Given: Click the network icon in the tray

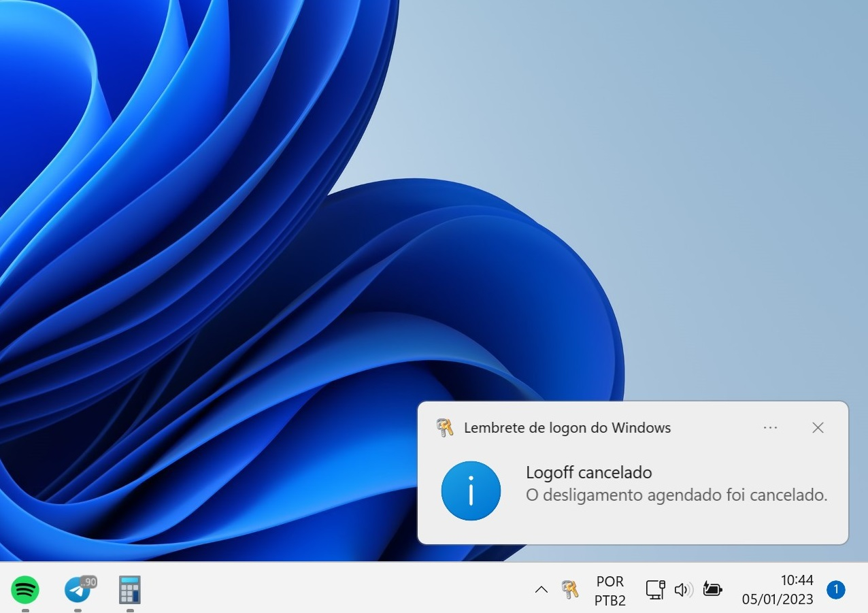Looking at the screenshot, I should (654, 589).
